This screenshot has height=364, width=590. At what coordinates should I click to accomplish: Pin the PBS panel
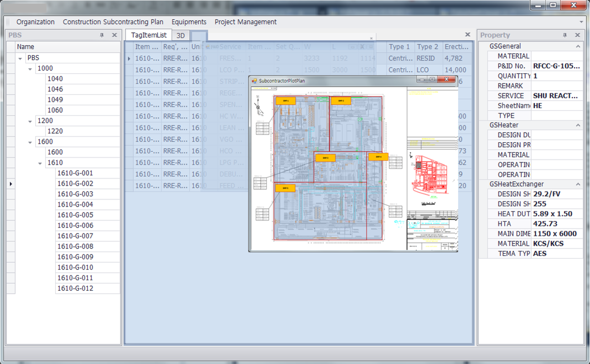coord(102,35)
